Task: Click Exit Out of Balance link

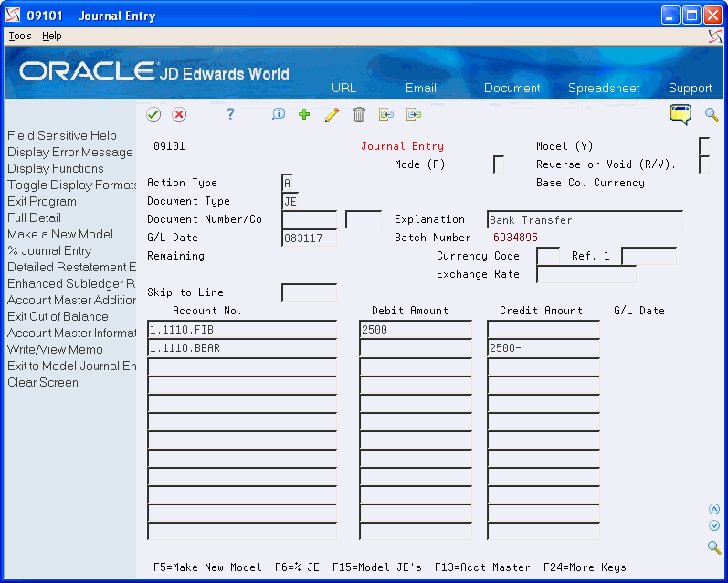Action: tap(58, 316)
